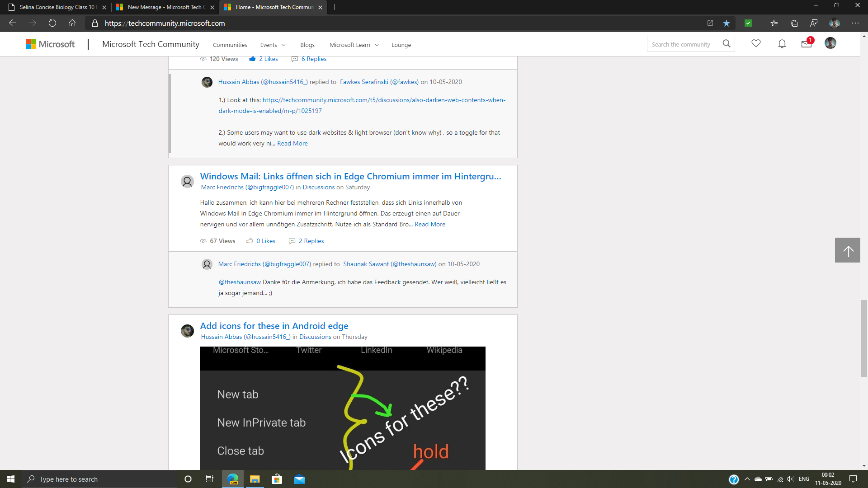Click the community search magnifier icon

(726, 43)
